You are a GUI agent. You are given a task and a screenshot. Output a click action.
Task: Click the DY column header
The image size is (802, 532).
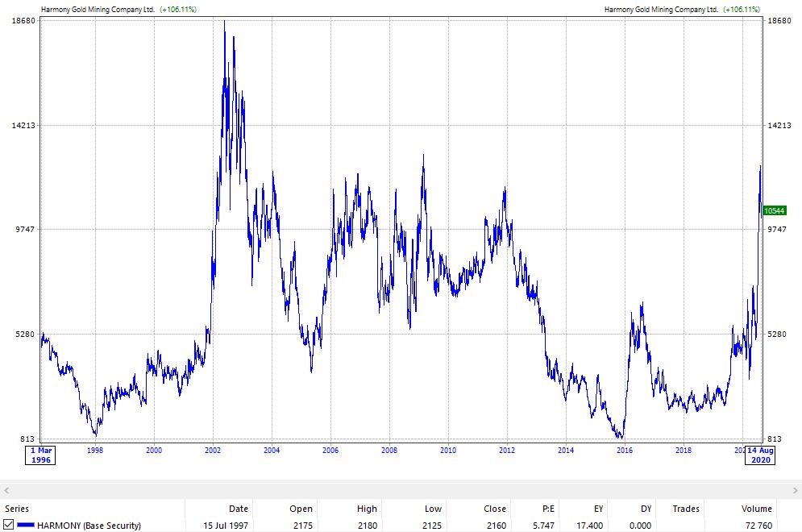[x=646, y=509]
